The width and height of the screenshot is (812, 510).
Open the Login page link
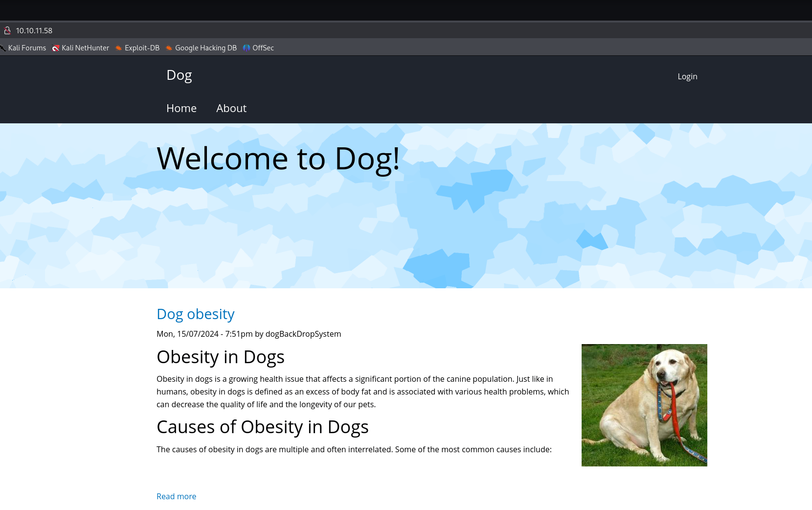pyautogui.click(x=687, y=76)
